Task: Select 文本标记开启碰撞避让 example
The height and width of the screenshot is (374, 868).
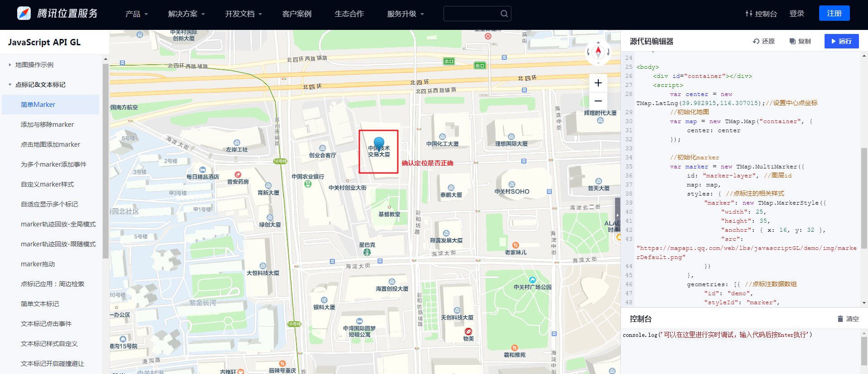Action: click(50, 364)
